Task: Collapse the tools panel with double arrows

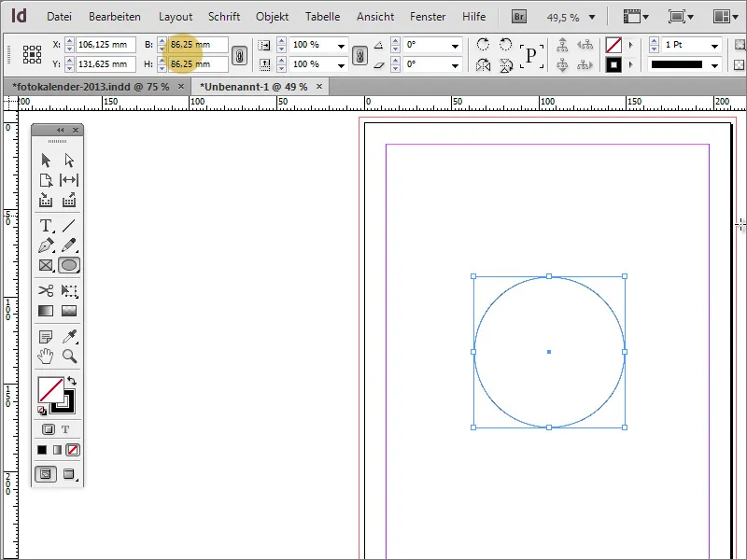Action: coord(59,130)
